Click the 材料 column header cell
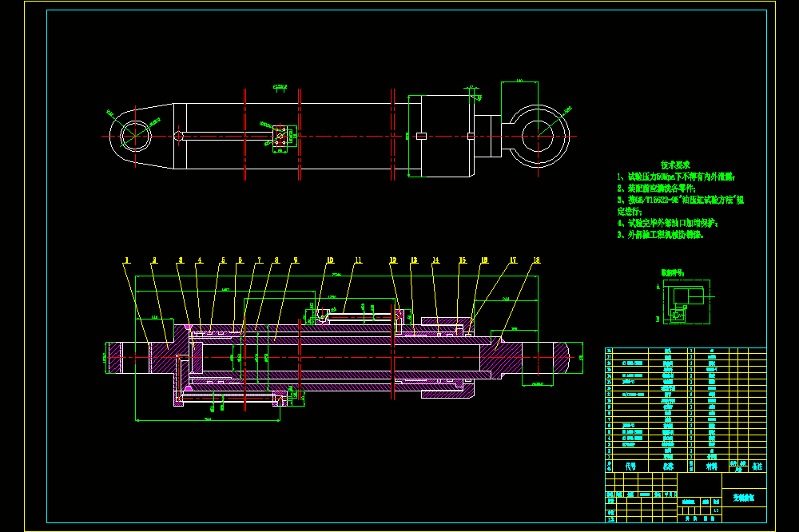This screenshot has width=799, height=532. pos(712,466)
